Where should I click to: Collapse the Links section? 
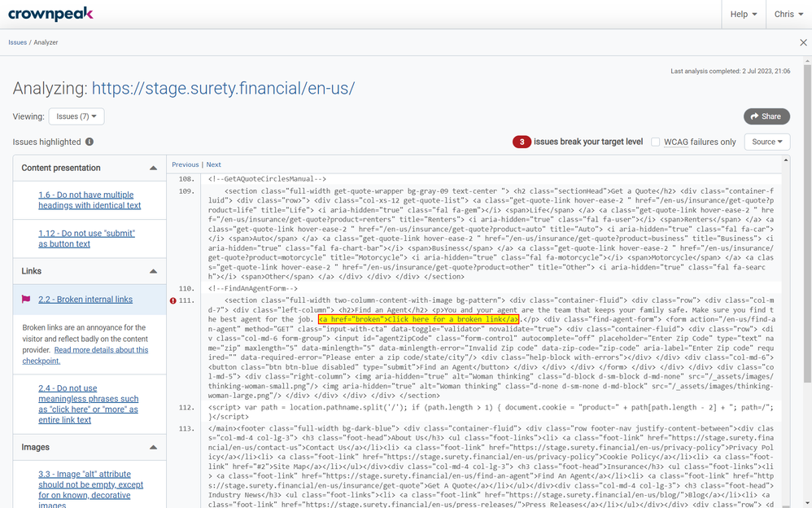click(153, 271)
